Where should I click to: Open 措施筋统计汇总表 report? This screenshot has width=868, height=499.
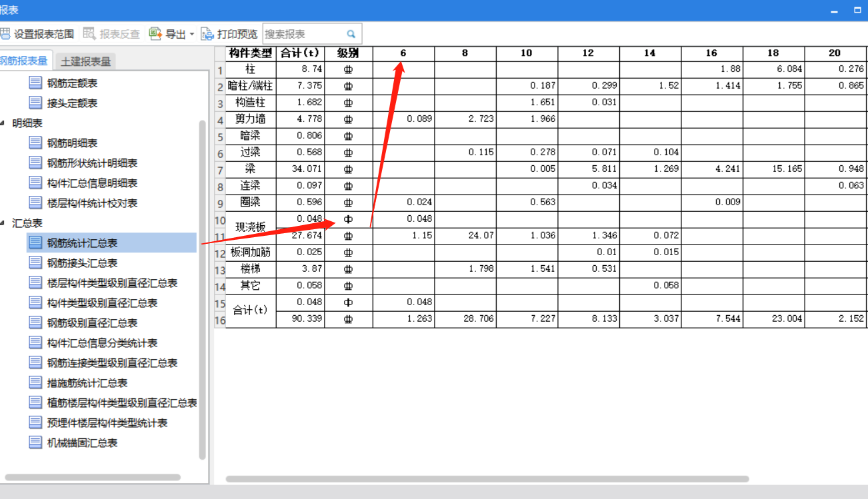coord(87,382)
